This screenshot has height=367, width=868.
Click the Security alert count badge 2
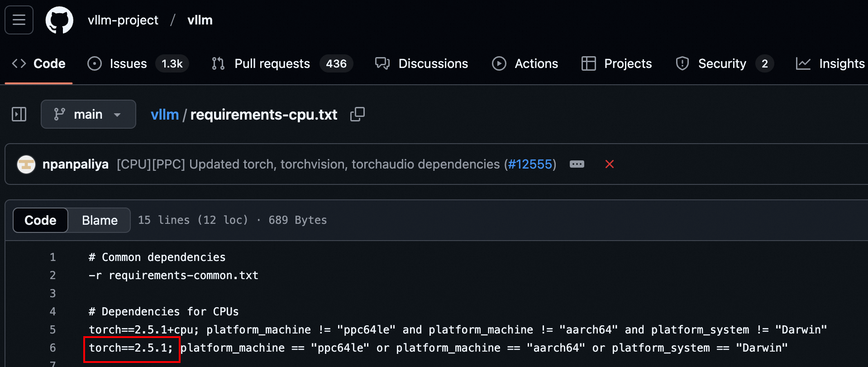[765, 63]
